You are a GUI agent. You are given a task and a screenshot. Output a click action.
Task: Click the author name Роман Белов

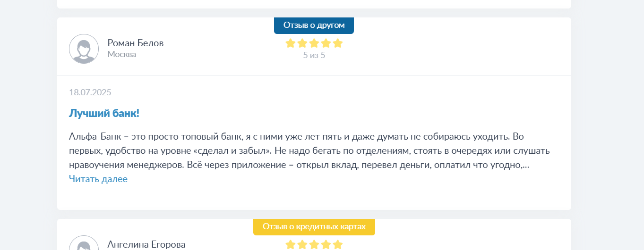tap(136, 43)
